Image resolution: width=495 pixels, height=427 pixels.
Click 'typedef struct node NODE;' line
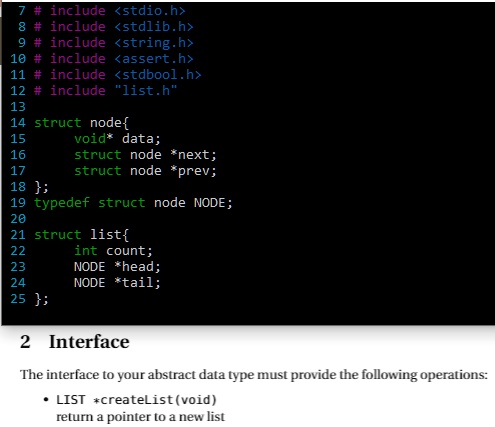tap(133, 203)
